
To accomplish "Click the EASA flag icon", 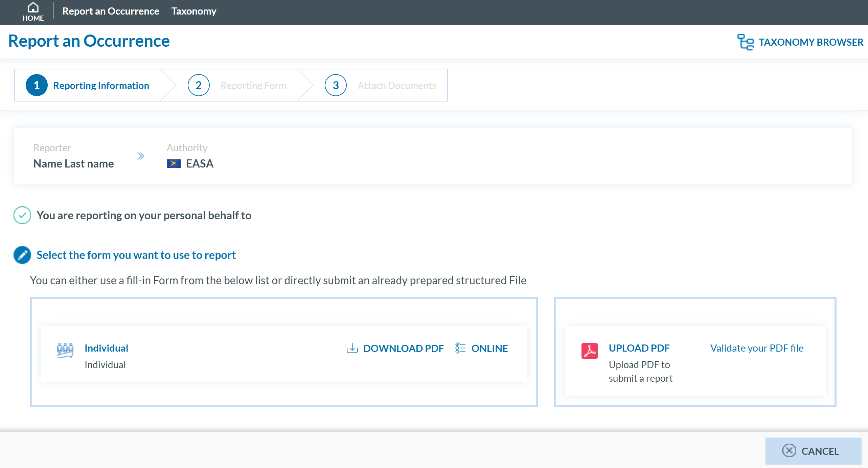I will pos(174,164).
